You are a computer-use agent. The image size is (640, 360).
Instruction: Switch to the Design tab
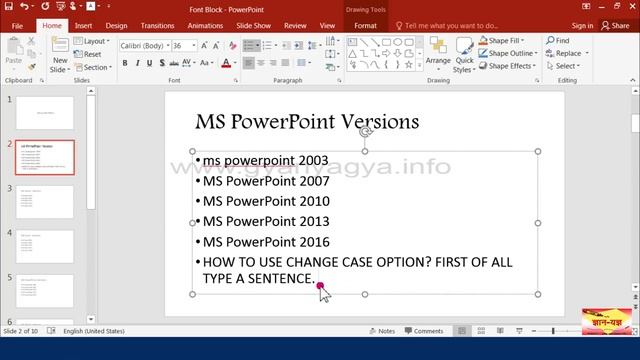pos(116,26)
